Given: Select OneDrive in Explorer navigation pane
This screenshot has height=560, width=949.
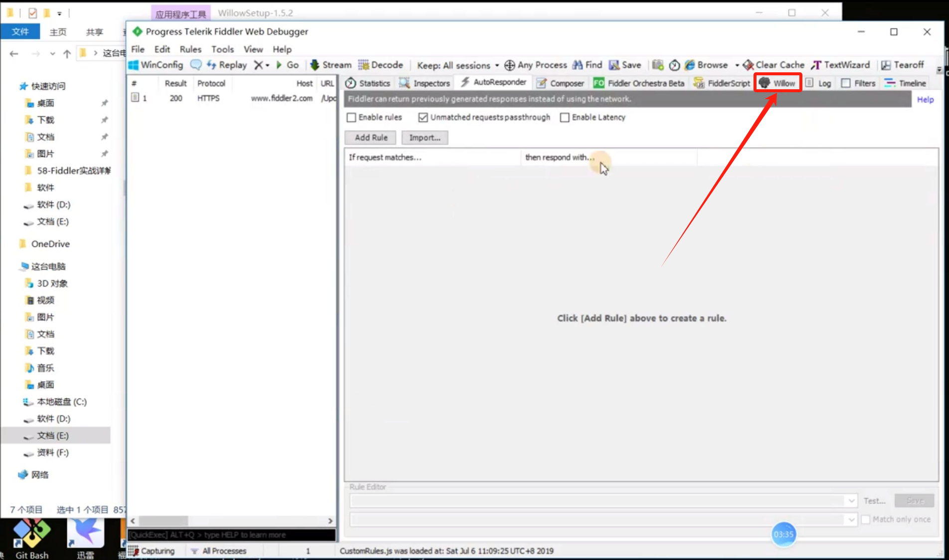Looking at the screenshot, I should coord(50,244).
